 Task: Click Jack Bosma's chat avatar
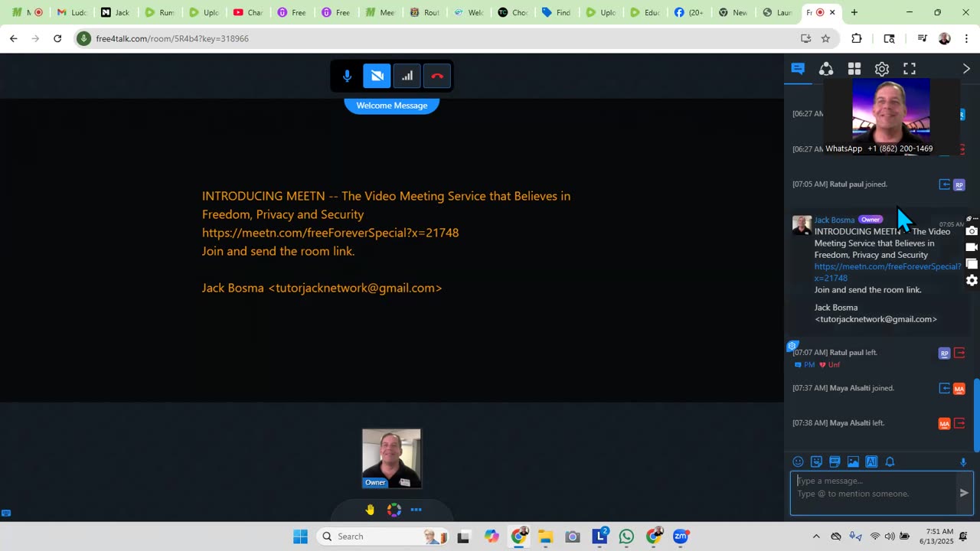[802, 225]
